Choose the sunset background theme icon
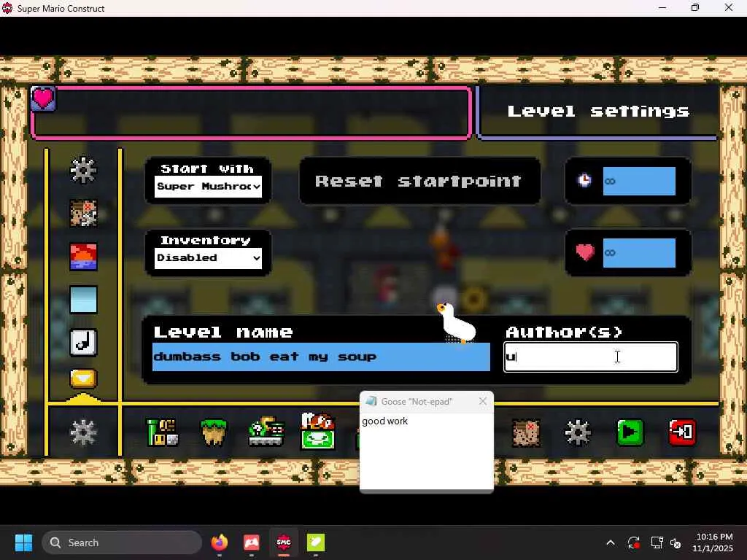The width and height of the screenshot is (747, 560). [x=83, y=256]
